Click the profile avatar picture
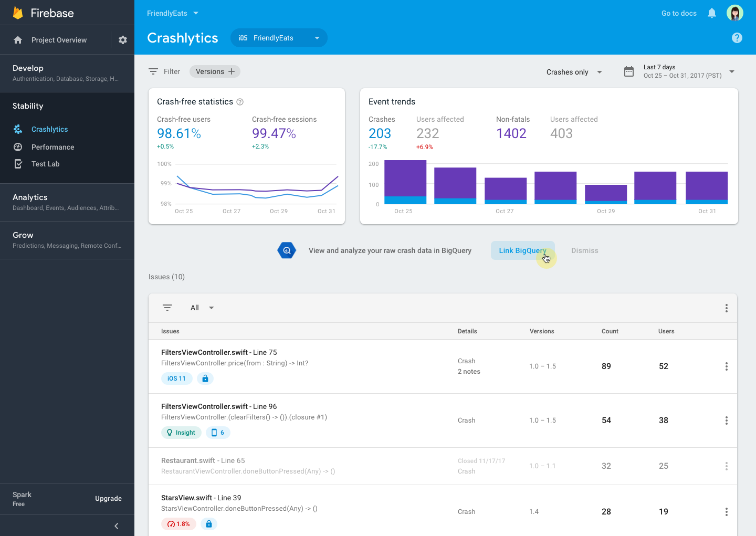This screenshot has height=536, width=756. tap(734, 13)
